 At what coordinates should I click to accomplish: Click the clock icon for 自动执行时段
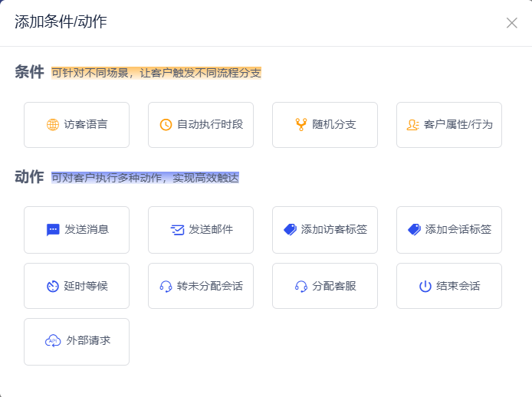pyautogui.click(x=166, y=125)
